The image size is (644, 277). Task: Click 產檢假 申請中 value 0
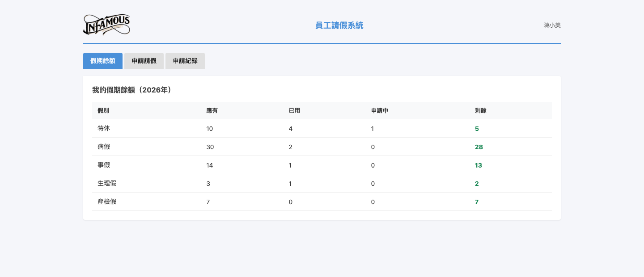[373, 202]
